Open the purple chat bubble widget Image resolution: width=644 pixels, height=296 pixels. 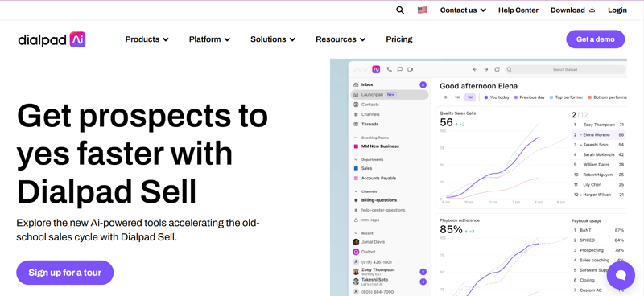pyautogui.click(x=621, y=275)
